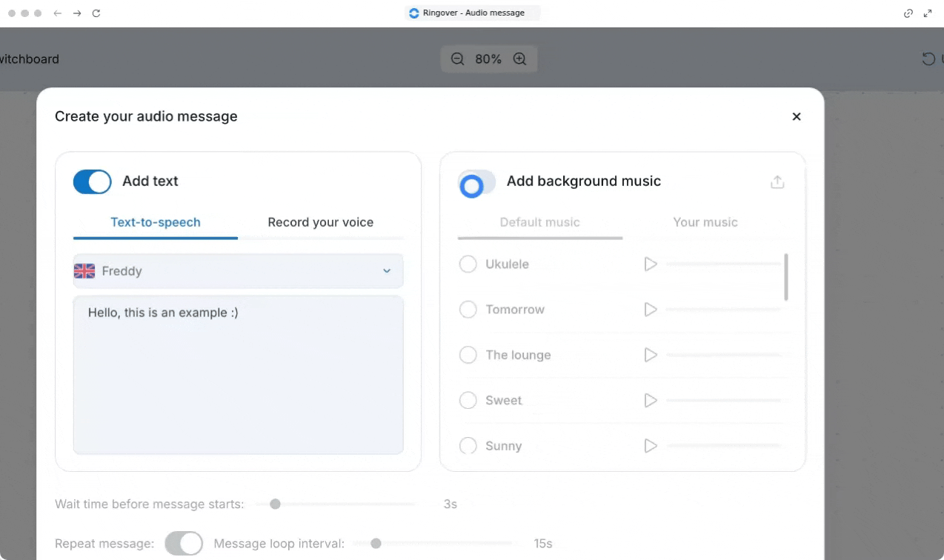Play the Sweet track preview
The height and width of the screenshot is (560, 944).
[651, 400]
